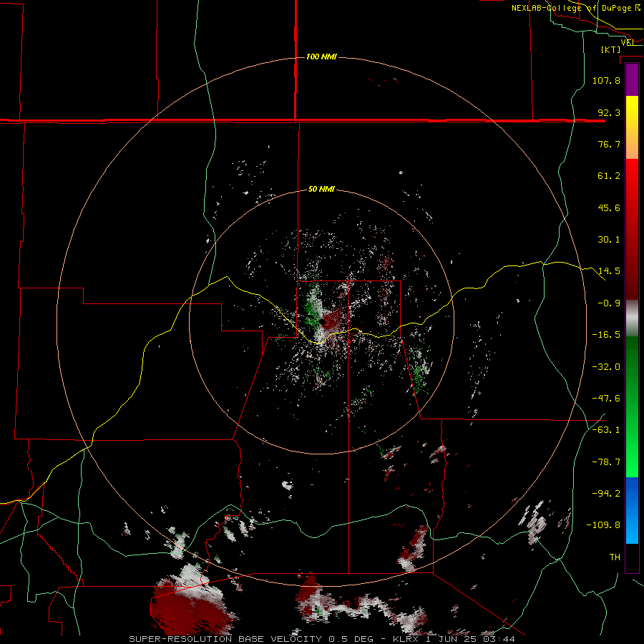
Task: Click the 100 NMI range ring label
Action: click(x=321, y=57)
